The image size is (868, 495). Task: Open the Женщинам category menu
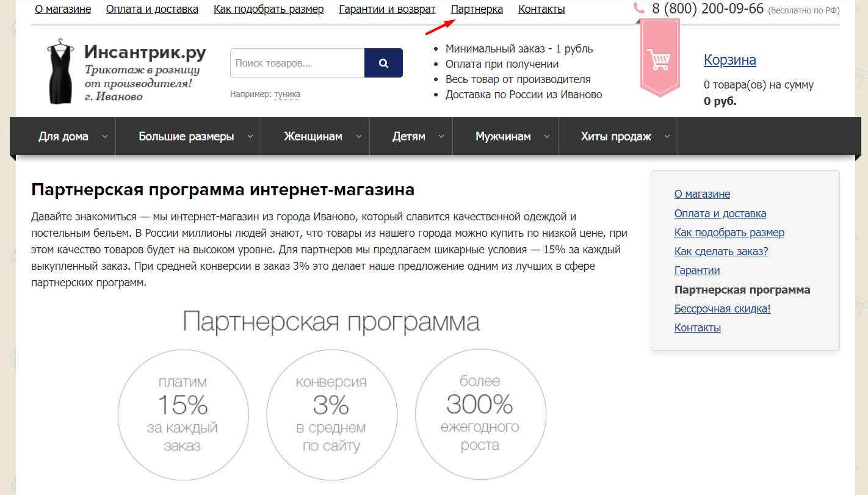(x=313, y=137)
